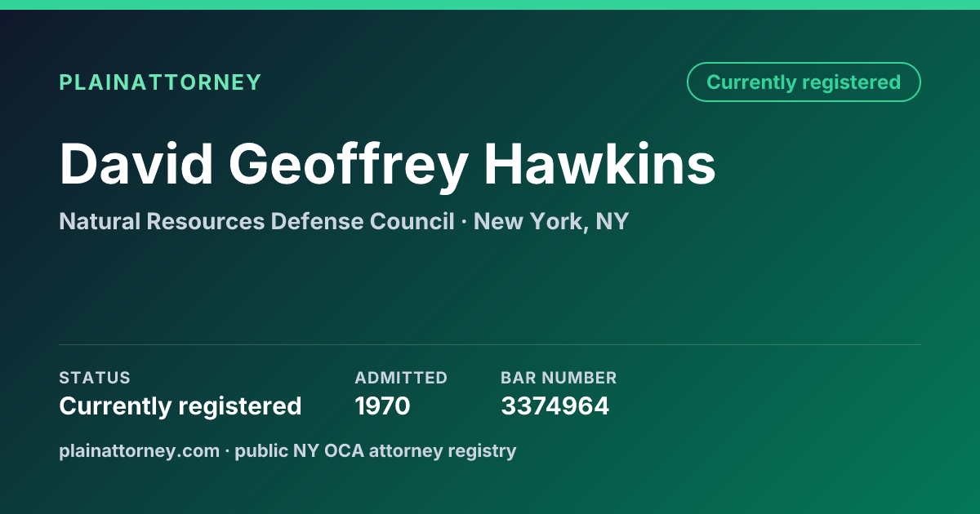Click the horizontal divider line above STATUS
The image size is (980, 514).
[490, 344]
